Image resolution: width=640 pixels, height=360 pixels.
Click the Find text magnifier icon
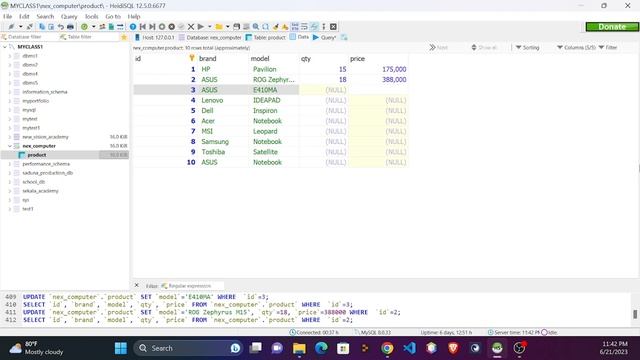click(256, 27)
